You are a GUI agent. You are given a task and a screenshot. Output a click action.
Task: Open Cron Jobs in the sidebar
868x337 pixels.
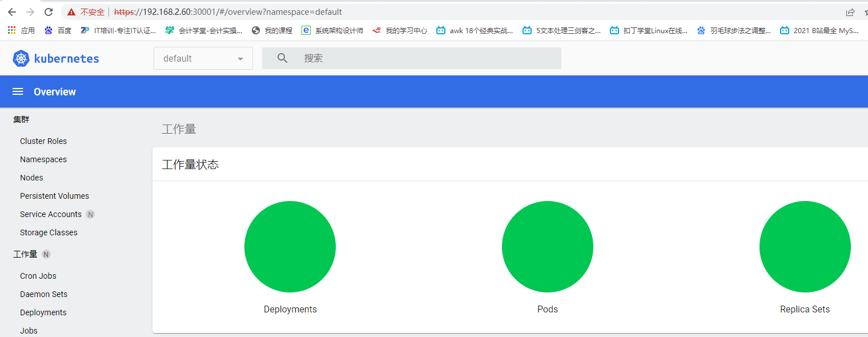[38, 276]
